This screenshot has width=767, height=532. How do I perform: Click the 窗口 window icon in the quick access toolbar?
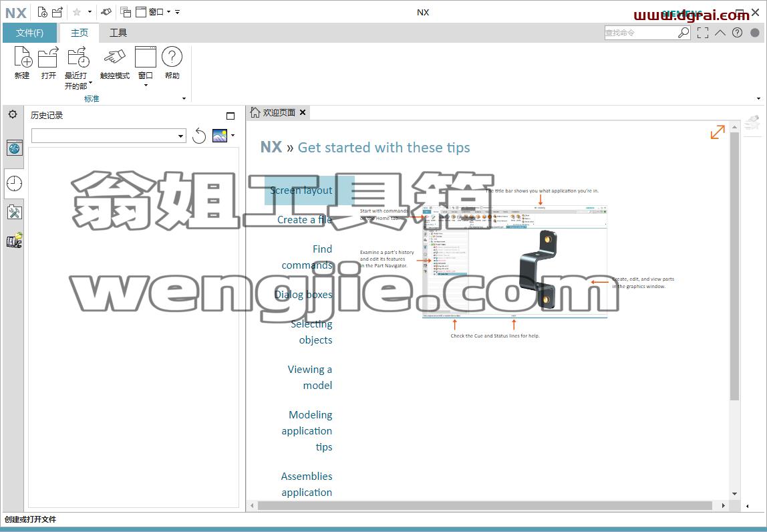(141, 12)
